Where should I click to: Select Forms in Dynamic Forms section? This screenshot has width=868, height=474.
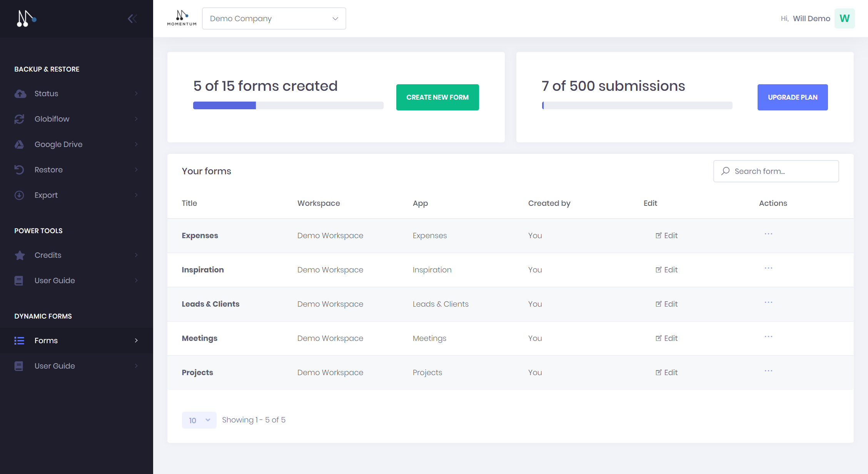(x=46, y=340)
